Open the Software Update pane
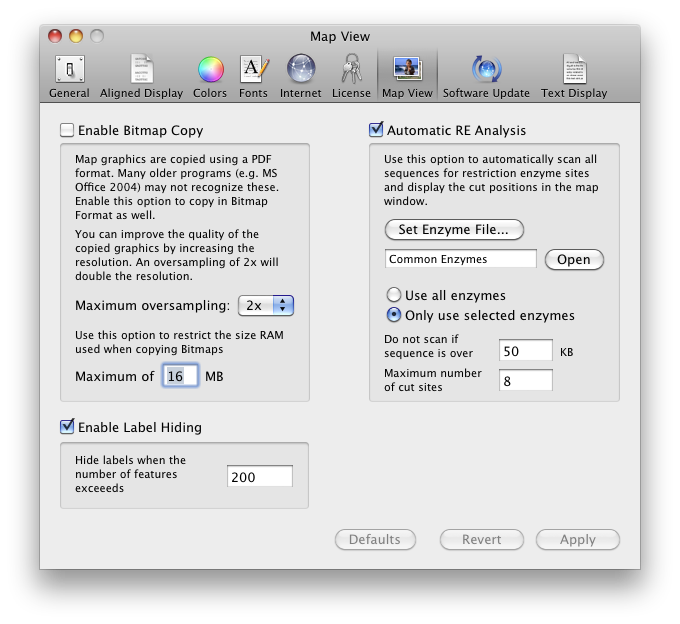This screenshot has width=680, height=624. [x=486, y=77]
